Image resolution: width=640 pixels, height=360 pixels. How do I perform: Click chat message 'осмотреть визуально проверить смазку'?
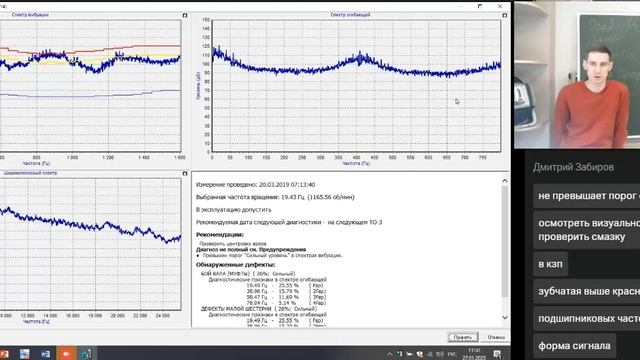pyautogui.click(x=587, y=230)
